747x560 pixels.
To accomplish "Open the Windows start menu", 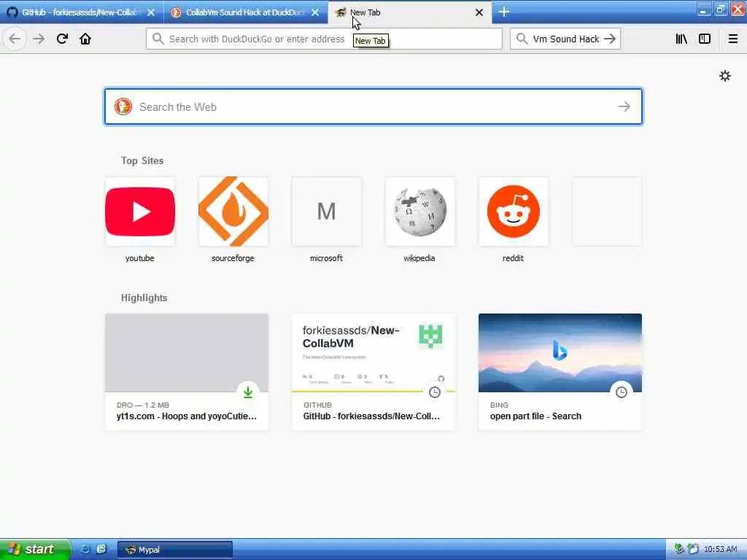I will coord(35,549).
